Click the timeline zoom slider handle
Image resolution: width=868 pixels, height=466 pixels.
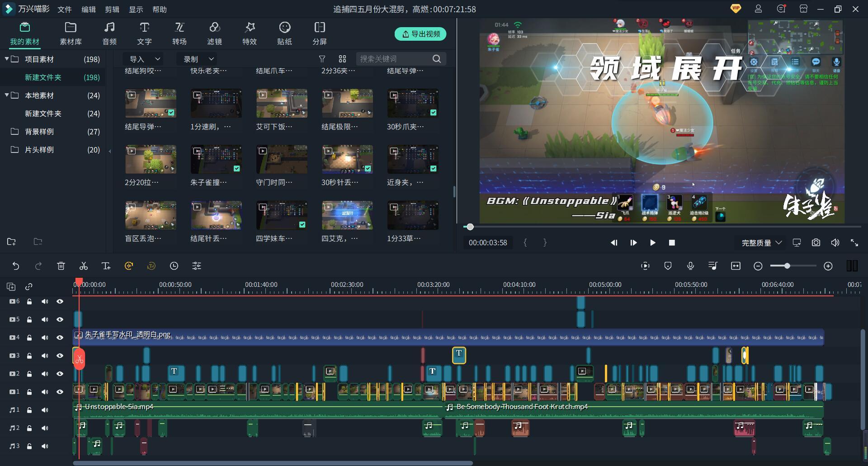(x=787, y=266)
